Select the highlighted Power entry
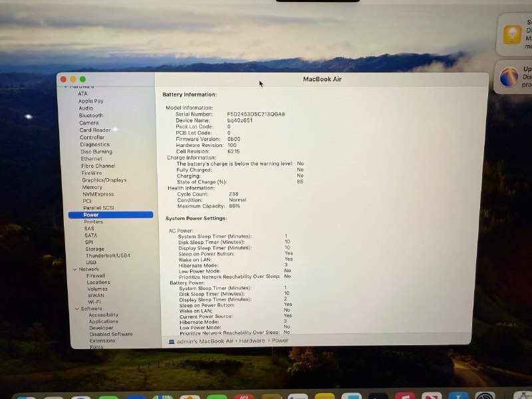 (x=110, y=215)
